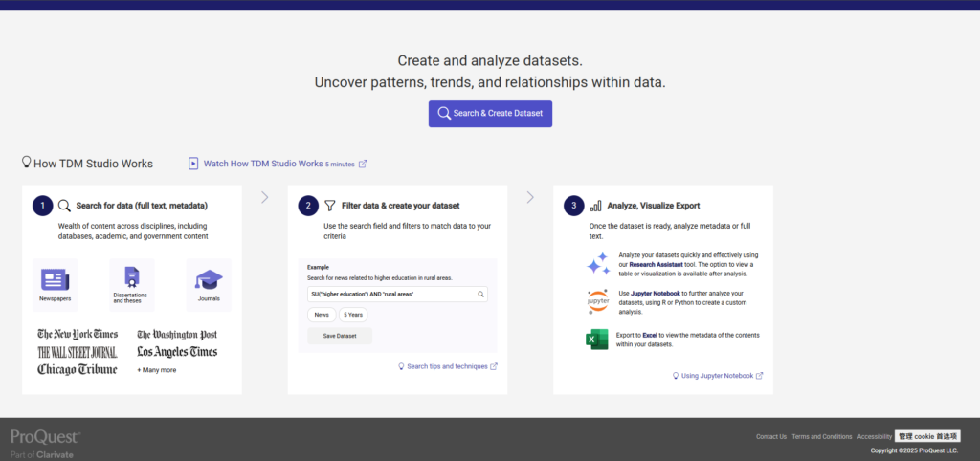980x461 pixels.
Task: Open the Contact Us footer link
Action: point(770,436)
